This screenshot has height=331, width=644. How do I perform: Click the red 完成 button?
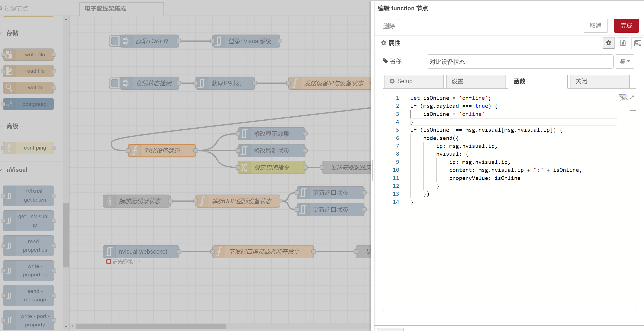626,26
